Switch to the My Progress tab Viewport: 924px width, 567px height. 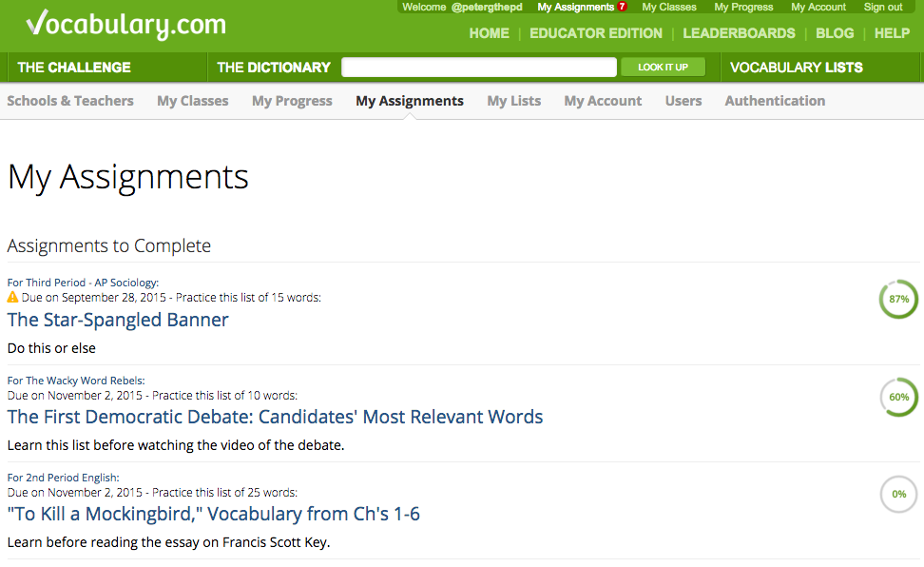click(x=292, y=101)
